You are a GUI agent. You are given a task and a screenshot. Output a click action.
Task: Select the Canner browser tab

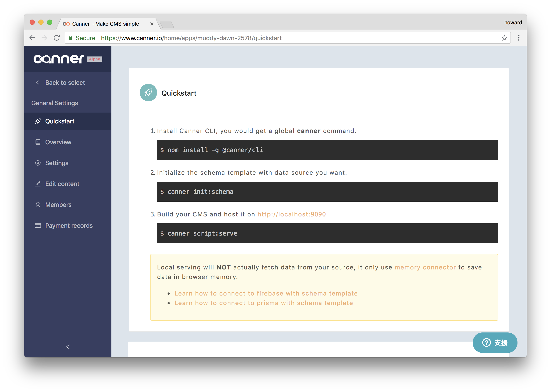[106, 24]
